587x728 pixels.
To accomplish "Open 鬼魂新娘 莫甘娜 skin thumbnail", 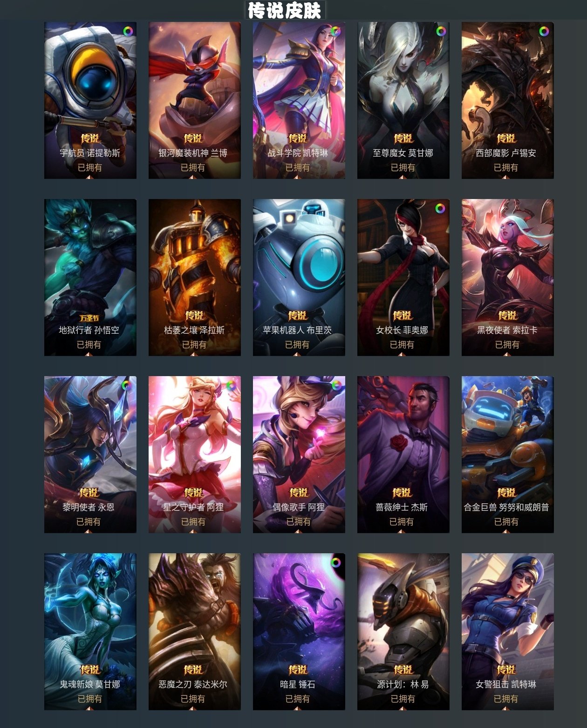I will tap(90, 632).
